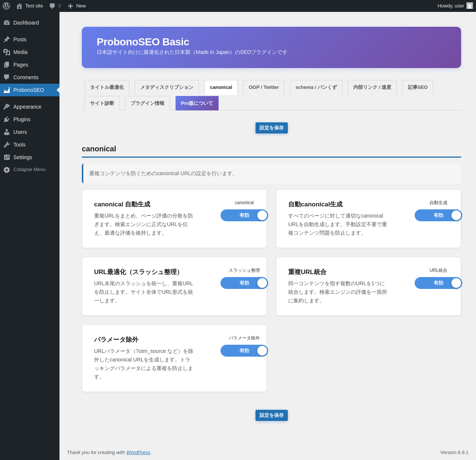Viewport: 476px width, 460px height.
Task: Click the Media icon in sidebar
Action: coord(7,52)
